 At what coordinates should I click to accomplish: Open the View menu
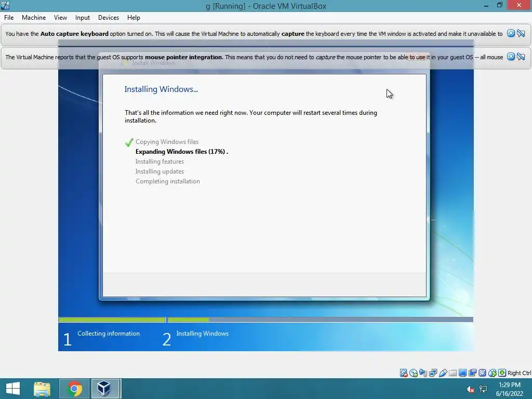click(x=60, y=18)
